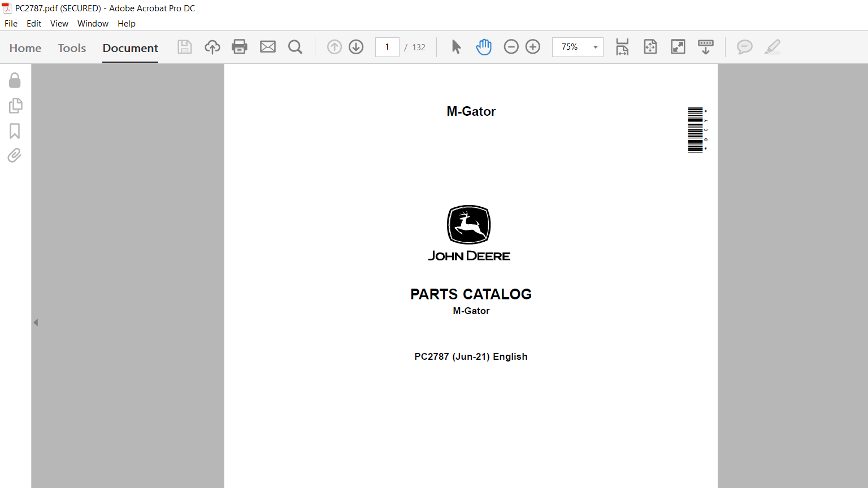Click the Fit one full page icon
The height and width of the screenshot is (488, 868).
650,47
